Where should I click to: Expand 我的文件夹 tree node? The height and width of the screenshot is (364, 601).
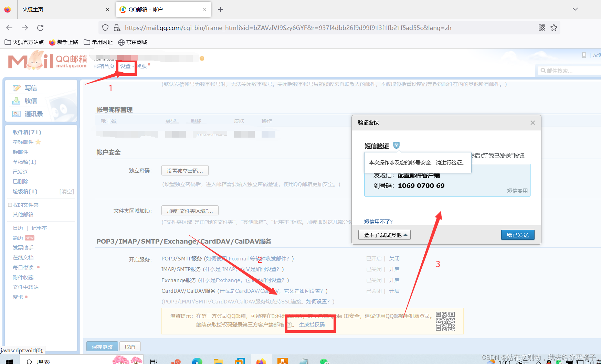pyautogui.click(x=10, y=205)
